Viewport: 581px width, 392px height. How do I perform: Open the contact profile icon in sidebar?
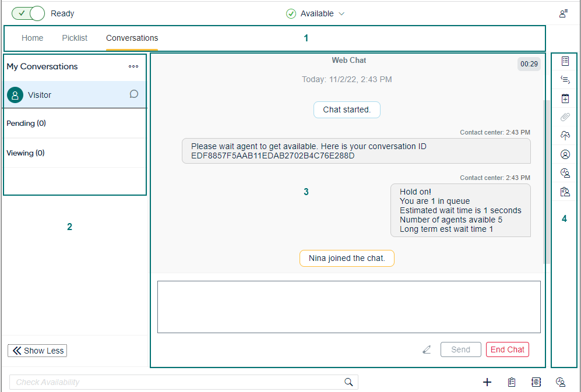[x=564, y=154]
